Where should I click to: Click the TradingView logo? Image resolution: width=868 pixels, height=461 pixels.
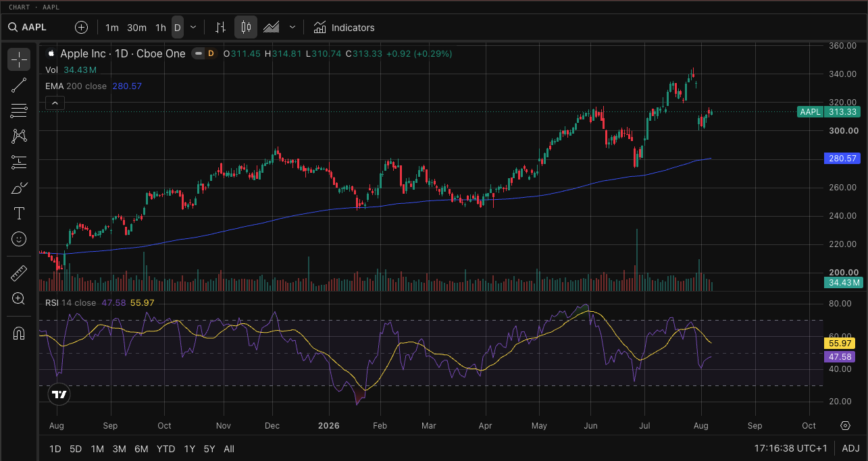point(59,394)
